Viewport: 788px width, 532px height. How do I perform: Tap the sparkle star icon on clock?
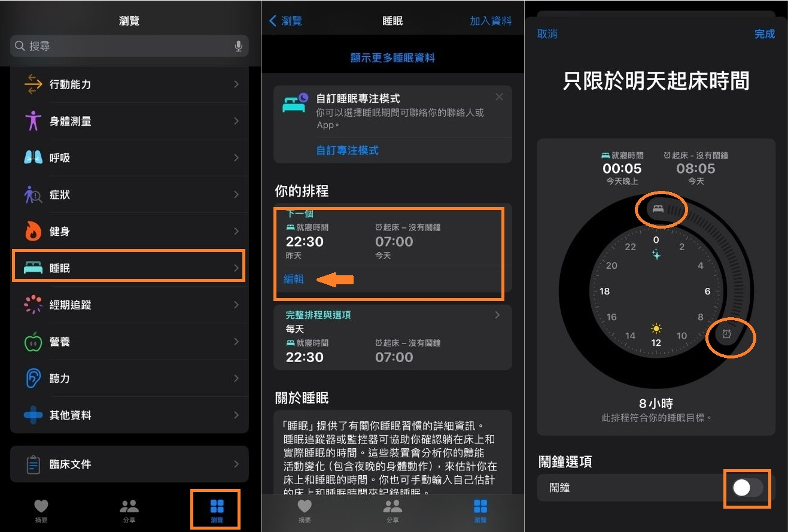[x=656, y=254]
